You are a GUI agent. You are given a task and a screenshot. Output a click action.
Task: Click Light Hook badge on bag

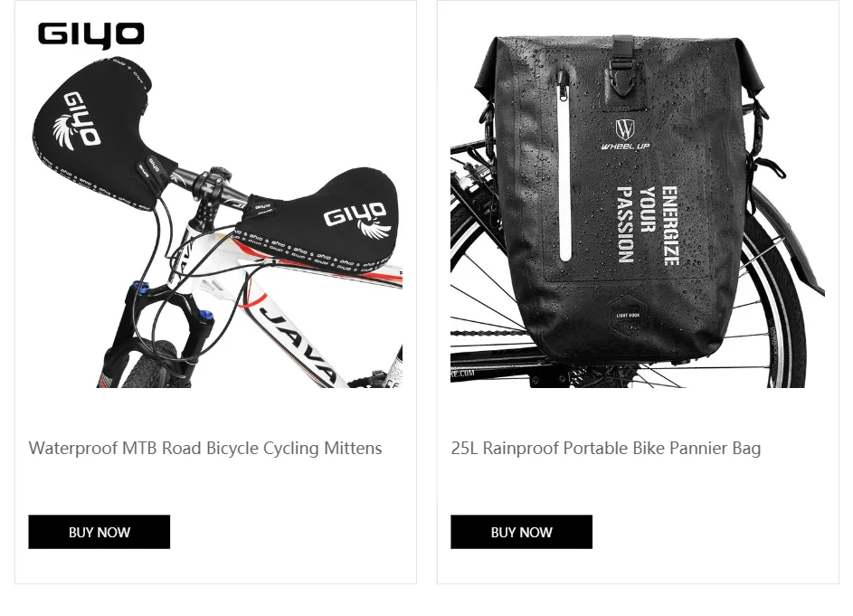pyautogui.click(x=628, y=315)
